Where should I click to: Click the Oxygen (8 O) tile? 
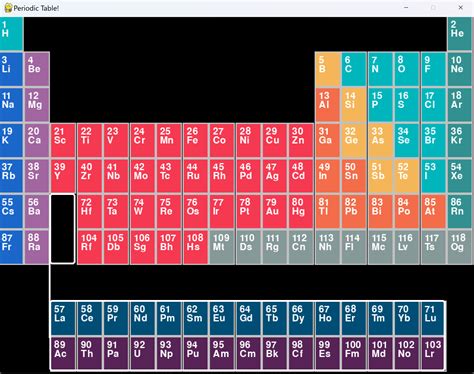coord(407,69)
